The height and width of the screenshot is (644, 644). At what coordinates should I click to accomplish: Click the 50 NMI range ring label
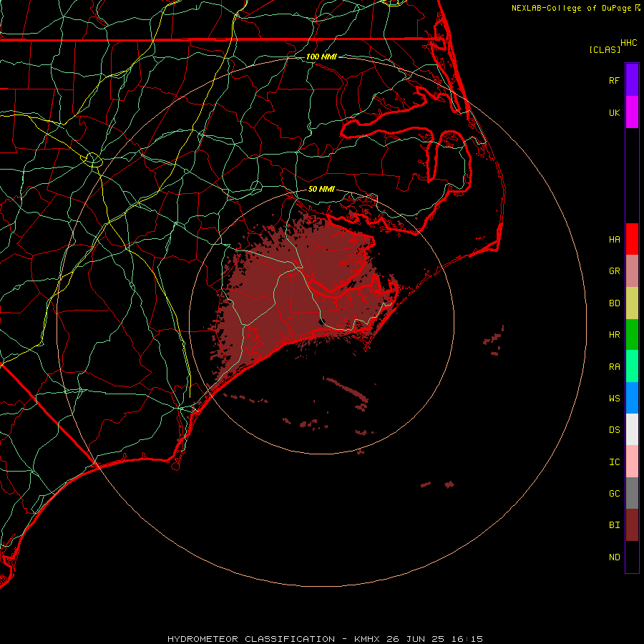click(321, 189)
